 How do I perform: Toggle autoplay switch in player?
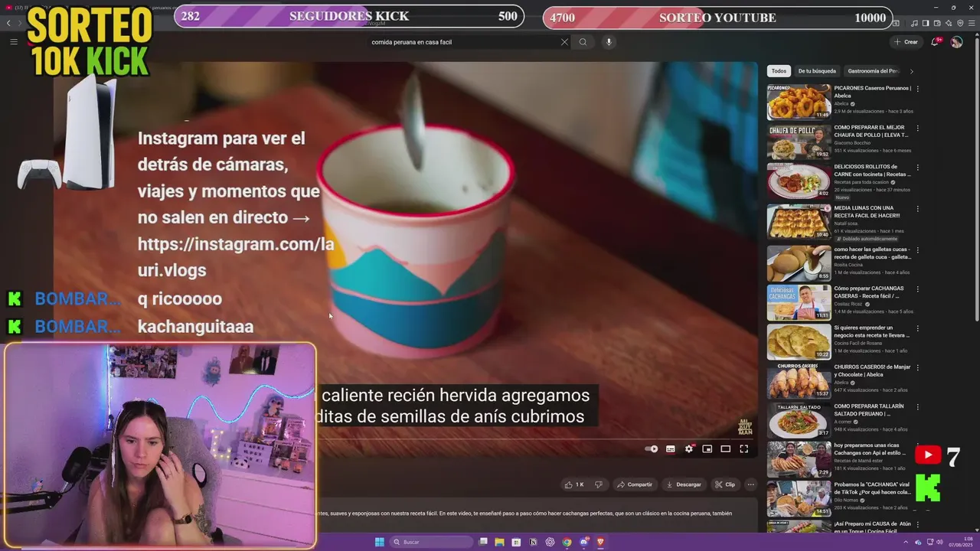(x=652, y=449)
